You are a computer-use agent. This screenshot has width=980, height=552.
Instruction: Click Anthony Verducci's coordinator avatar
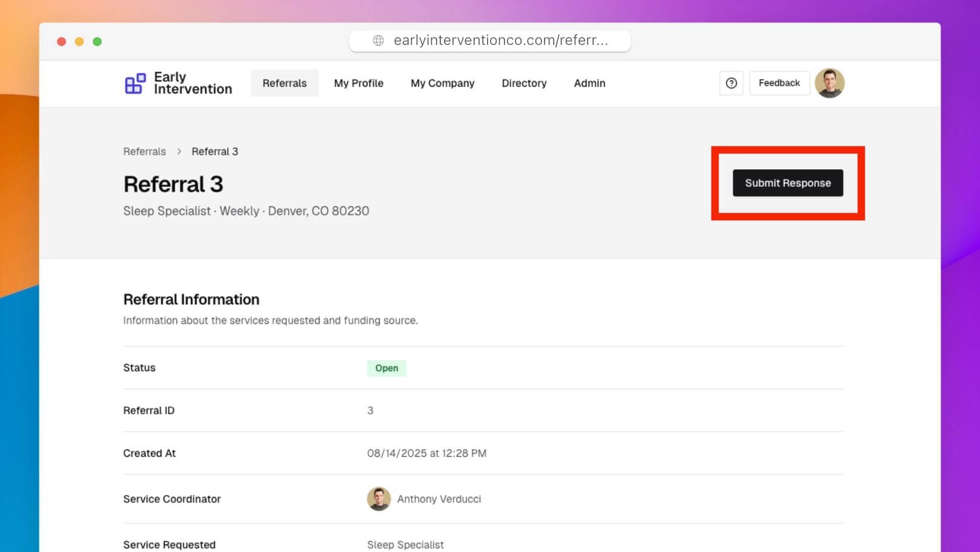pyautogui.click(x=378, y=499)
